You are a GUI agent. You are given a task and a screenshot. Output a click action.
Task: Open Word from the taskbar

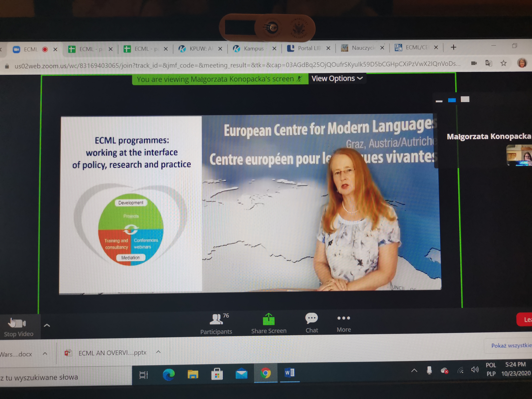point(290,373)
